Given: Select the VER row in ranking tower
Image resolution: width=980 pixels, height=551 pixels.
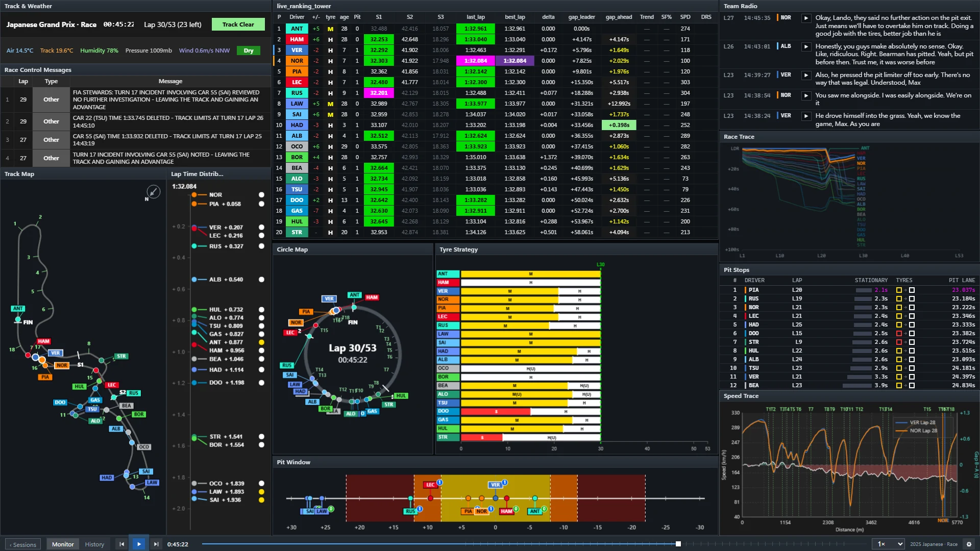Looking at the screenshot, I should coord(495,50).
